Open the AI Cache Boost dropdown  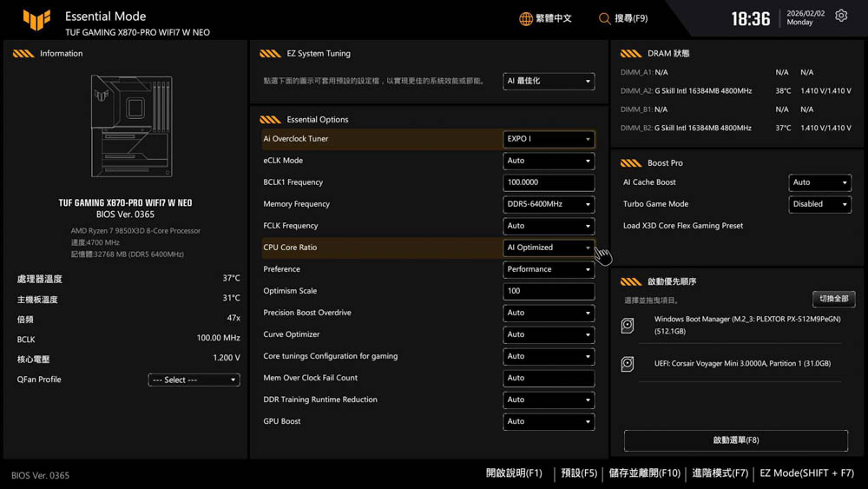[819, 182]
